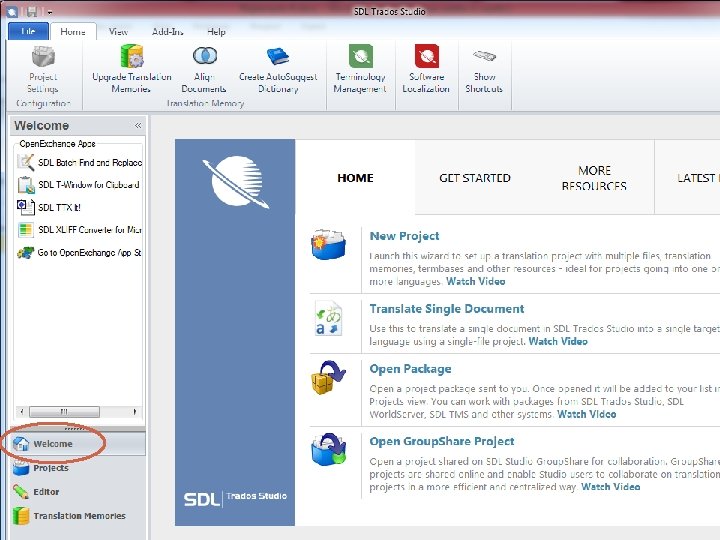Switch to the HOME welcome tab
This screenshot has height=540, width=720.
click(355, 177)
